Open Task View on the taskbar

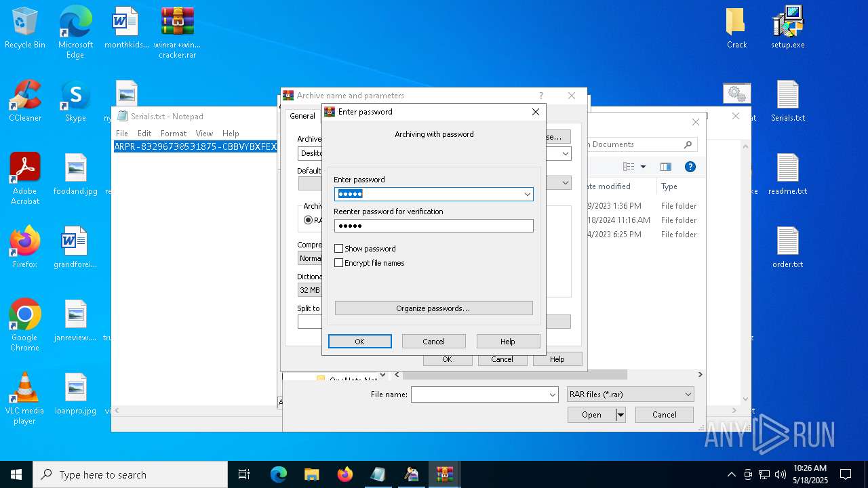tap(244, 474)
